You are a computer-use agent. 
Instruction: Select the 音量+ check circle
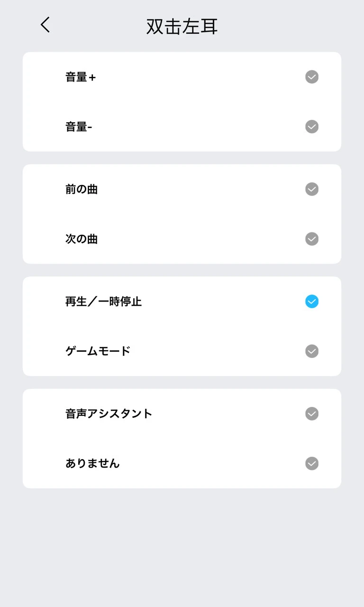(x=312, y=77)
